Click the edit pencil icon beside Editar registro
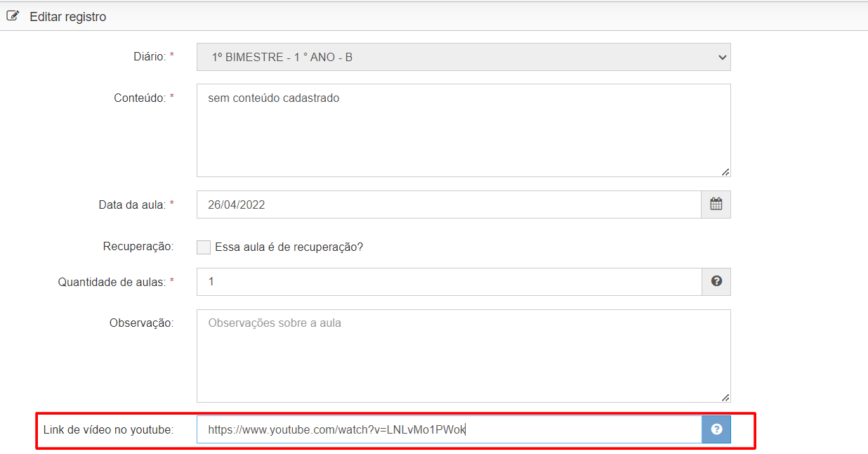 click(x=13, y=16)
